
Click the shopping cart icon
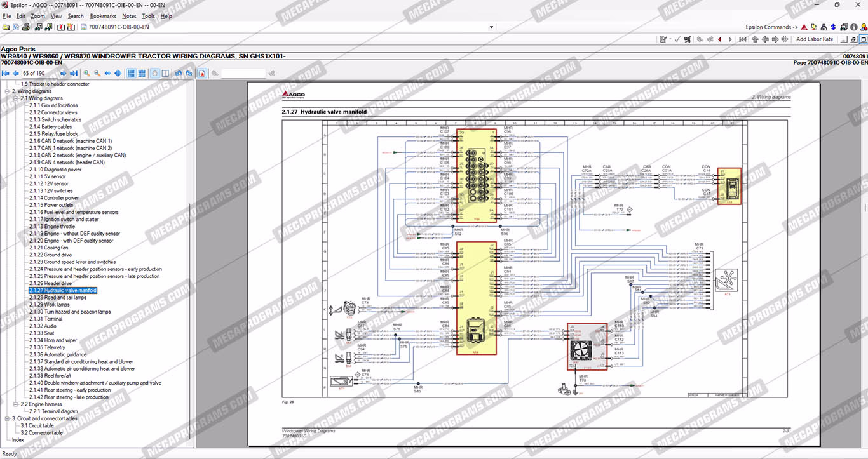coord(687,39)
